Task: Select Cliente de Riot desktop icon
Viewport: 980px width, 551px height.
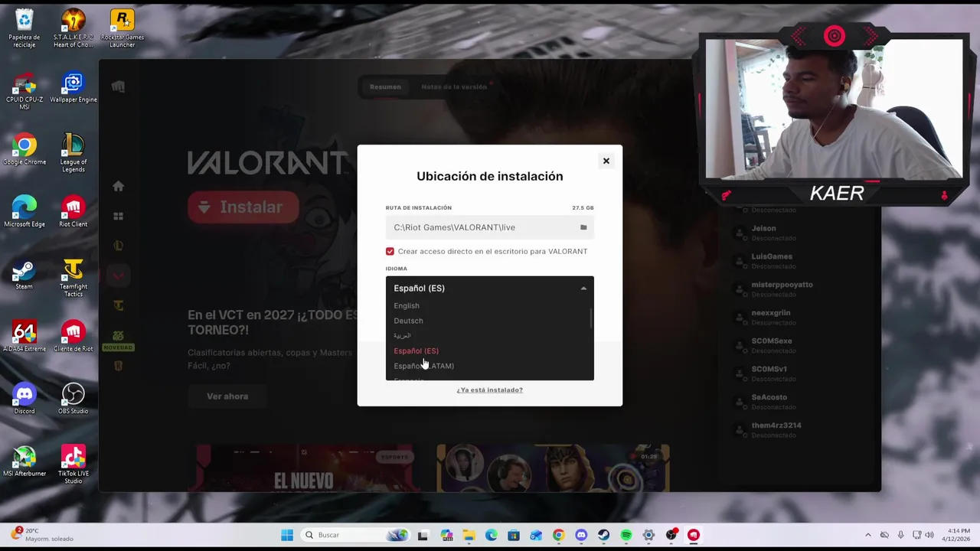Action: coord(73,337)
